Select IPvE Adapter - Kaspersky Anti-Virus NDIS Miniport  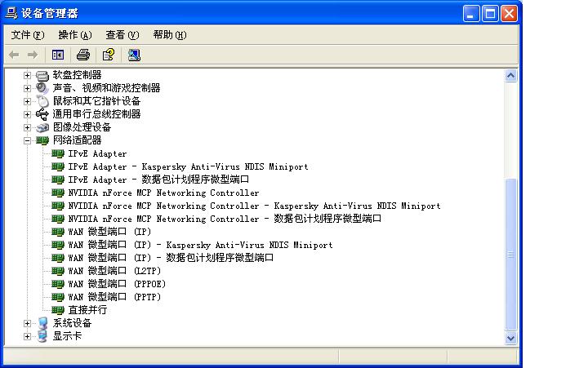coord(189,166)
